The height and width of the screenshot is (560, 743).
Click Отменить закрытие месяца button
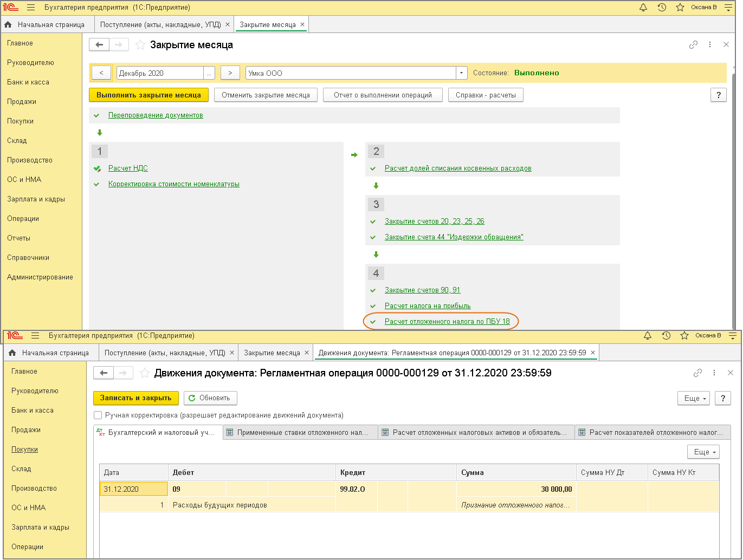coord(266,95)
